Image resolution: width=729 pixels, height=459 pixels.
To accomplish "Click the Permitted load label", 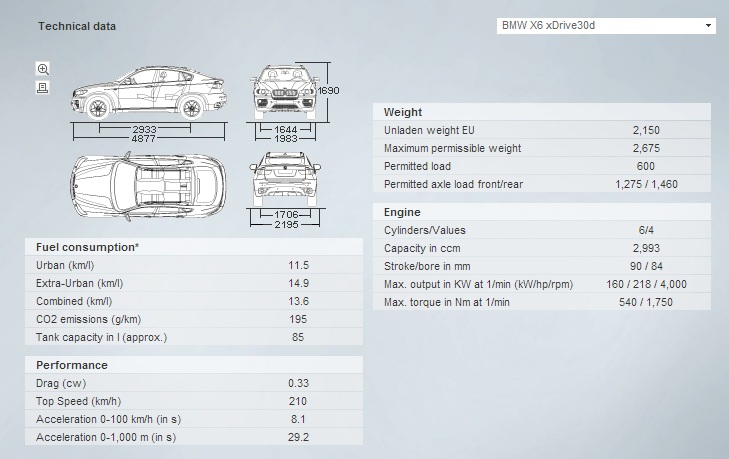I will 417,166.
